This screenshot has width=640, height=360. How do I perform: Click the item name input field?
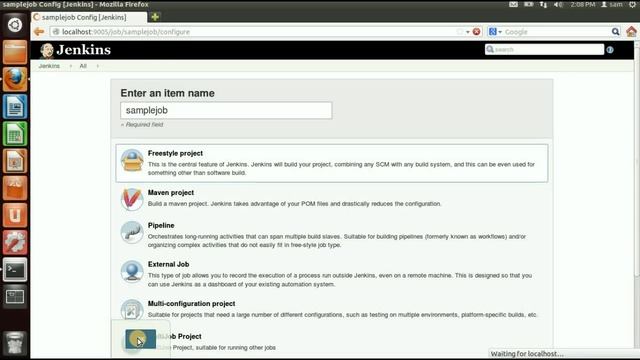pos(226,110)
